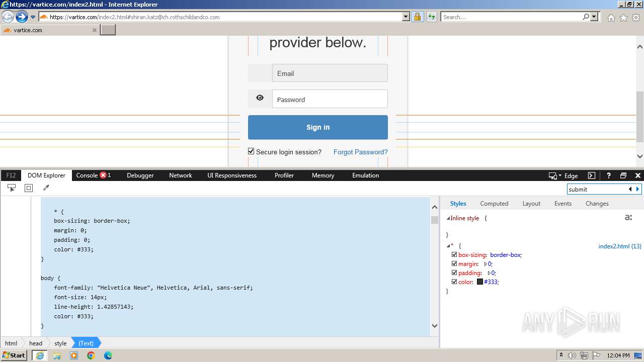
Task: Go to the Home page icon
Action: coord(611,18)
